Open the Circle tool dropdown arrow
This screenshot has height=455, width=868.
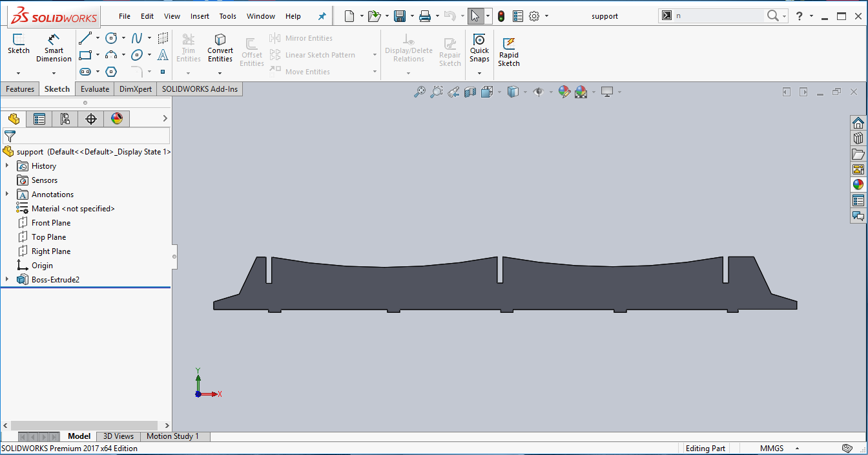pos(123,38)
